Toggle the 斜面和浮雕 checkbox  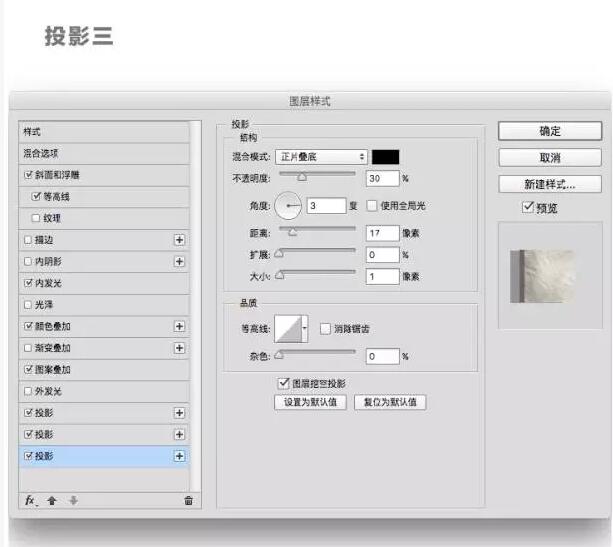(x=28, y=175)
